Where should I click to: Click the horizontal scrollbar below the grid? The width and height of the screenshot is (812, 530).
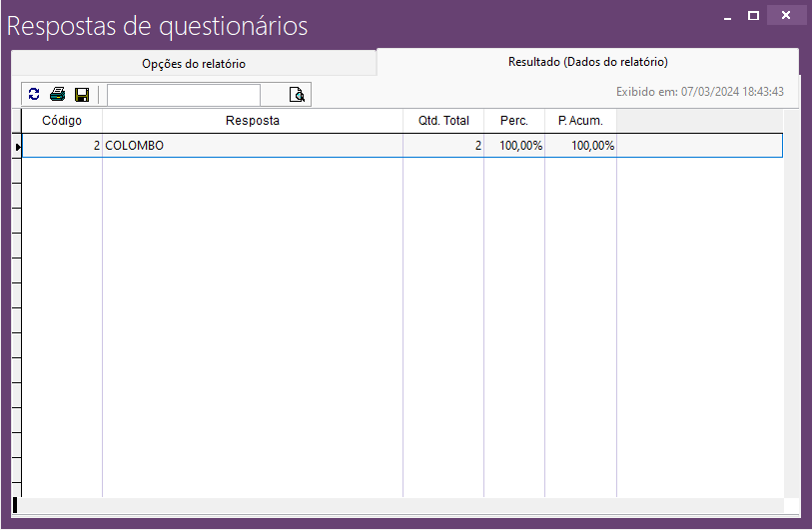[x=400, y=505]
